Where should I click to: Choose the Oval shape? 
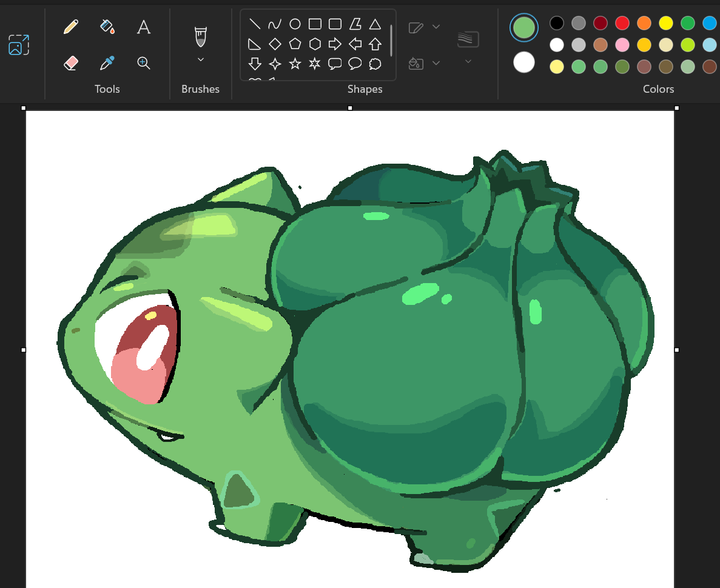coord(295,24)
